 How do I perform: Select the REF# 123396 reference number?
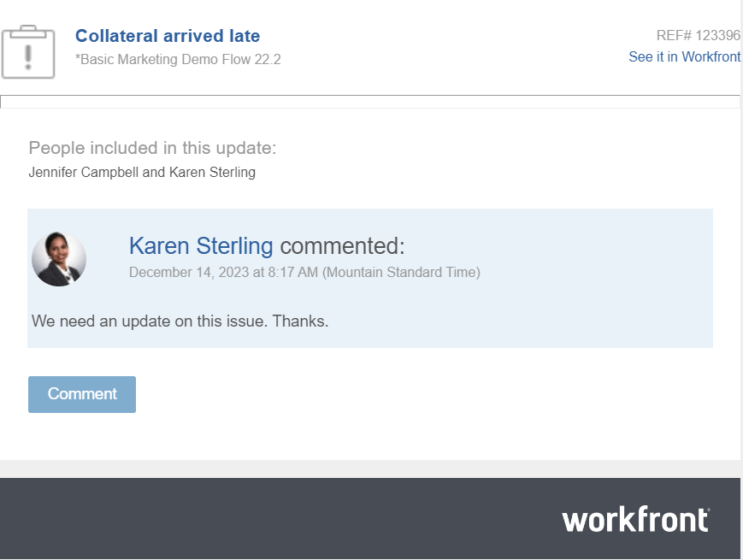click(x=698, y=35)
